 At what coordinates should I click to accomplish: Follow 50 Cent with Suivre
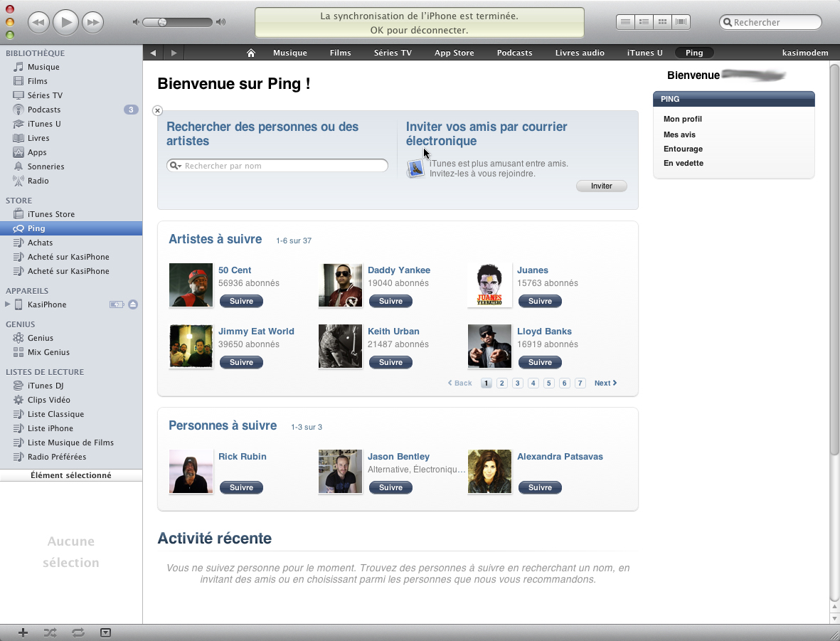[241, 301]
